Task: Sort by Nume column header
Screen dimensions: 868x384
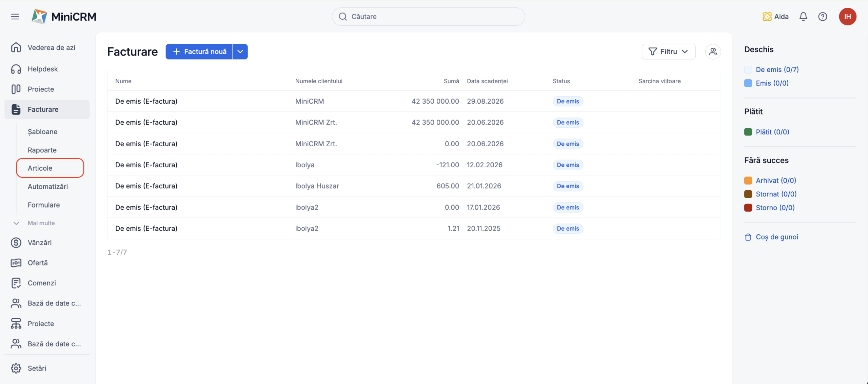Action: (123, 81)
